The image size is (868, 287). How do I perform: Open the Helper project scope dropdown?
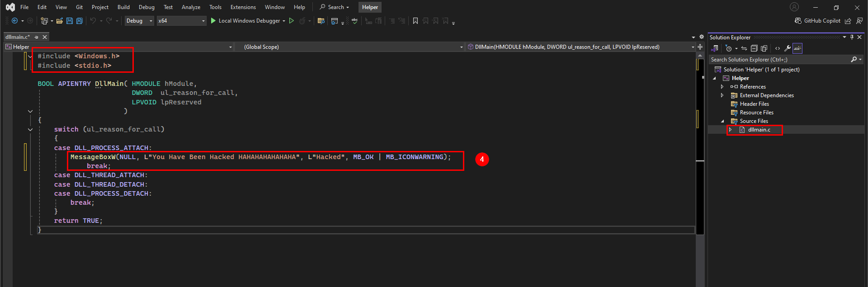118,47
